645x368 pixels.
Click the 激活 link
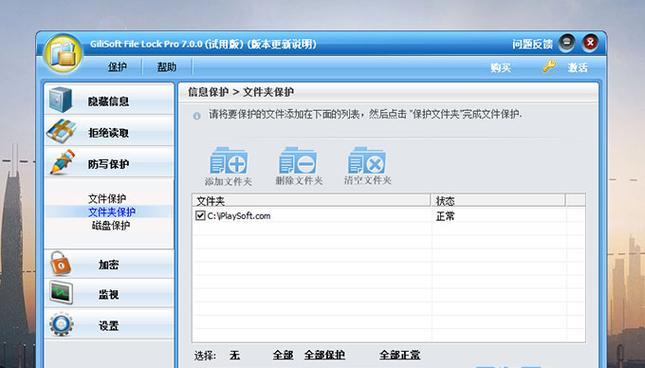tap(578, 67)
